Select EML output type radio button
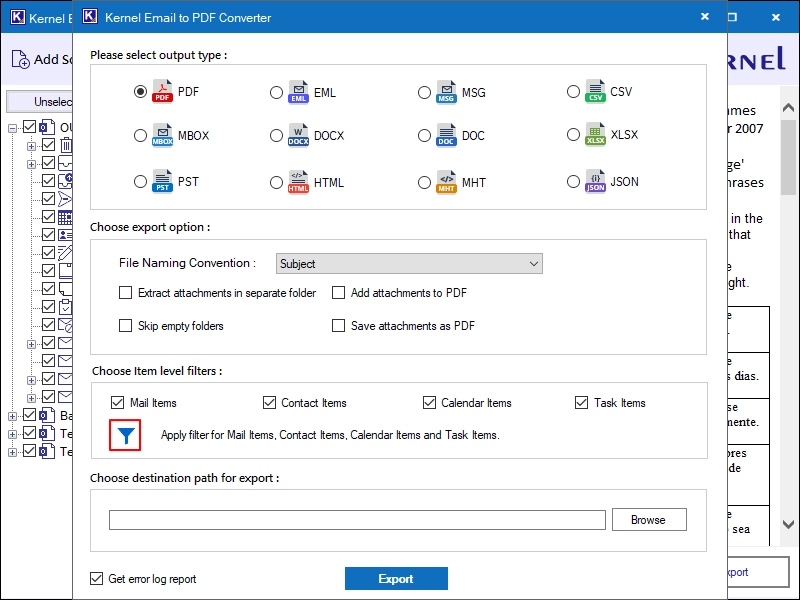This screenshot has height=600, width=800. pyautogui.click(x=276, y=92)
